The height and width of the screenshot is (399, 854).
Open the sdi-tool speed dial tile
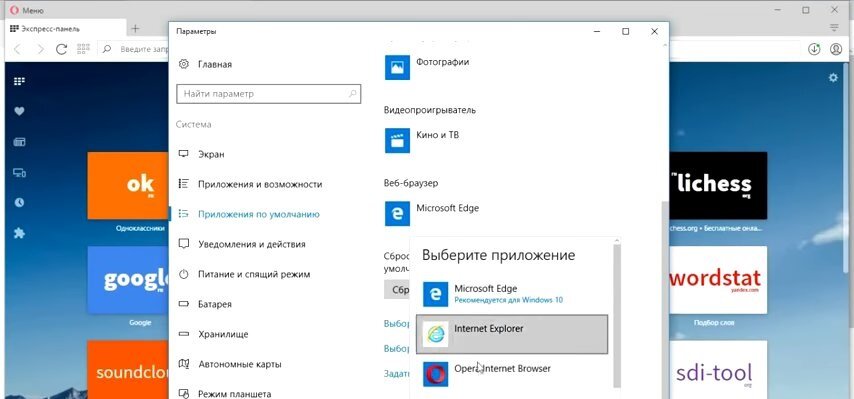718,370
